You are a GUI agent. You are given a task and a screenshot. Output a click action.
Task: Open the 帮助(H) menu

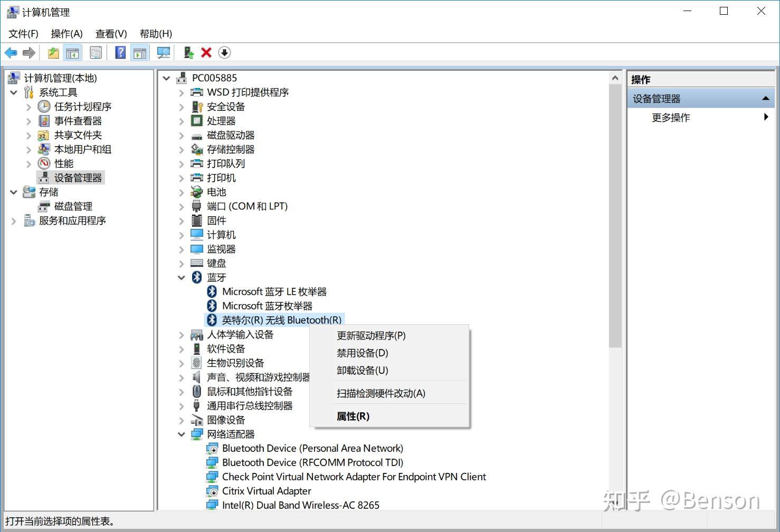coord(156,34)
